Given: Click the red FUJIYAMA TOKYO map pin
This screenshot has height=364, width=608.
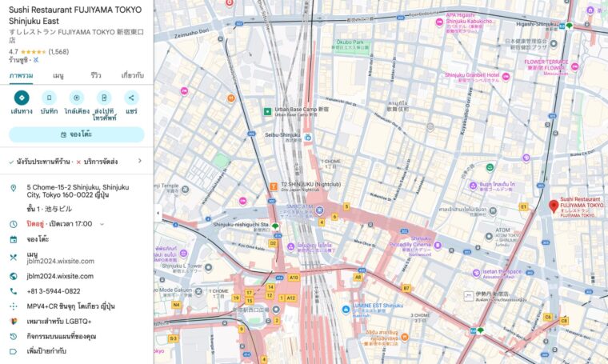Looking at the screenshot, I should point(553,206).
